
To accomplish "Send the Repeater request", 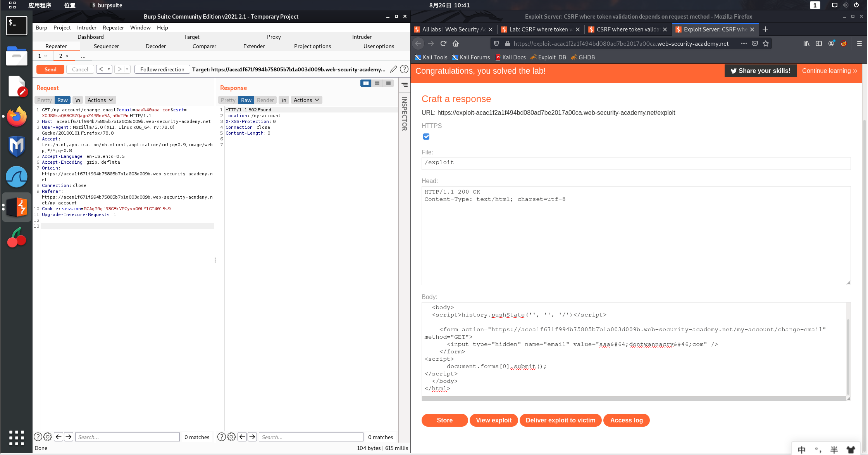I will (50, 69).
